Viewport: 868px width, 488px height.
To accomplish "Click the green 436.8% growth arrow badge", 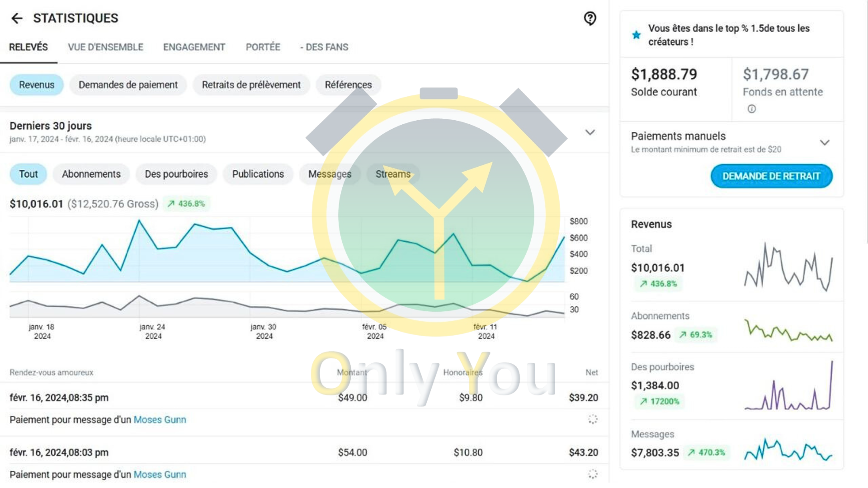I will [186, 204].
